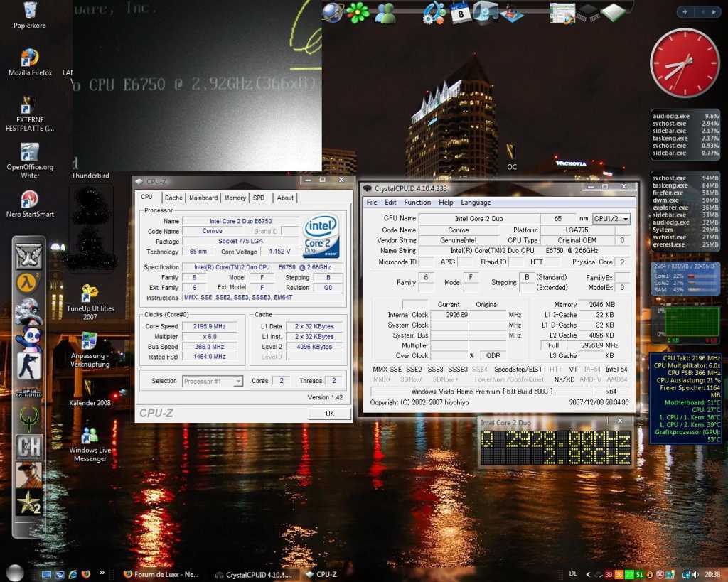This screenshot has width=728, height=582.
Task: Launch the Nero StartSmart desktop icon
Action: [30, 204]
